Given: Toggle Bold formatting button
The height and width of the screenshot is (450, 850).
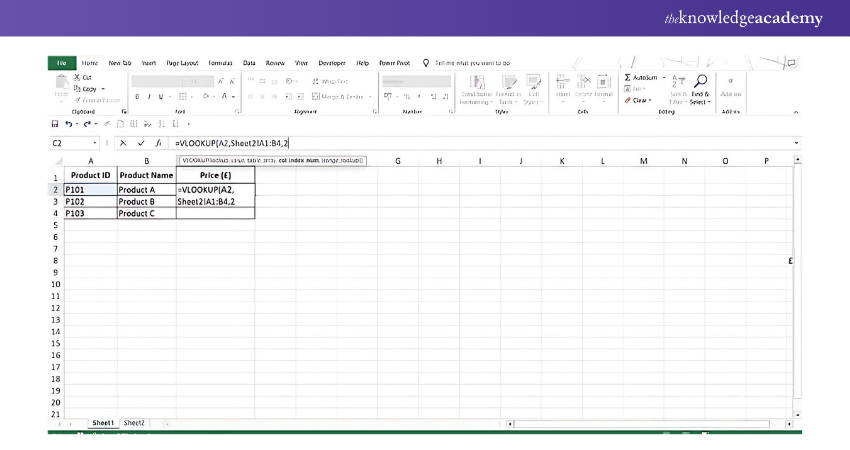Looking at the screenshot, I should click(137, 97).
